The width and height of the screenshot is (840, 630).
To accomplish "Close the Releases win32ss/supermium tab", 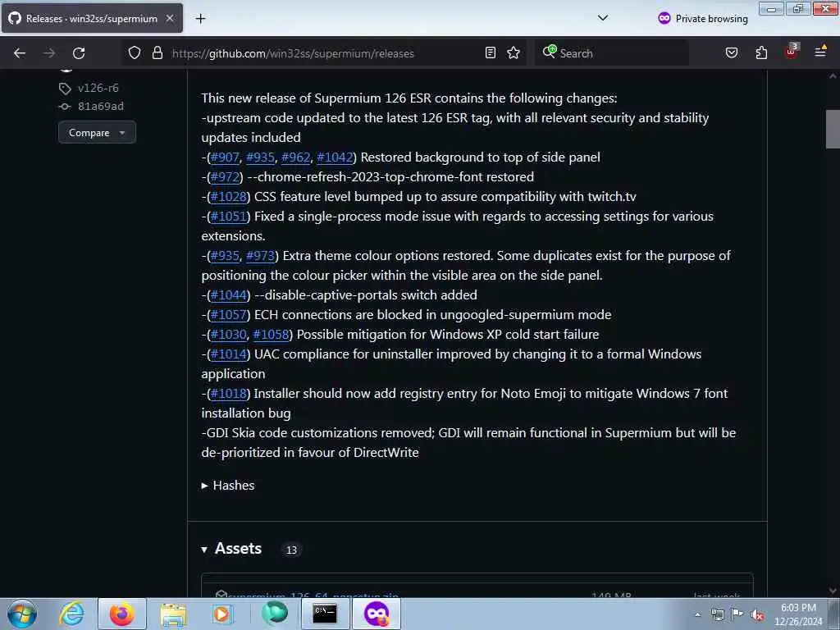I will tap(170, 18).
